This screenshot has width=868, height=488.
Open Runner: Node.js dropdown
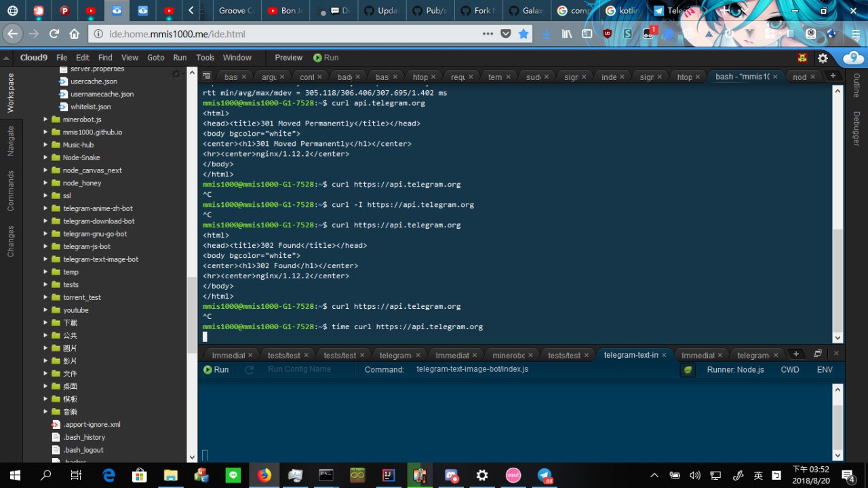click(x=735, y=370)
